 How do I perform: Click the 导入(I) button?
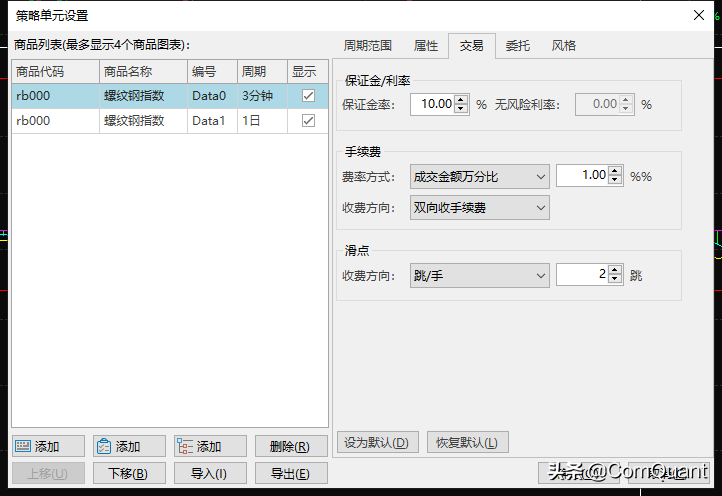tap(210, 473)
